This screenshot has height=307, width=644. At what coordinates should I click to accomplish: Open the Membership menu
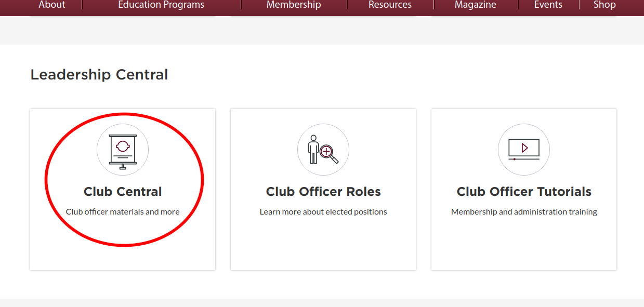tap(294, 5)
